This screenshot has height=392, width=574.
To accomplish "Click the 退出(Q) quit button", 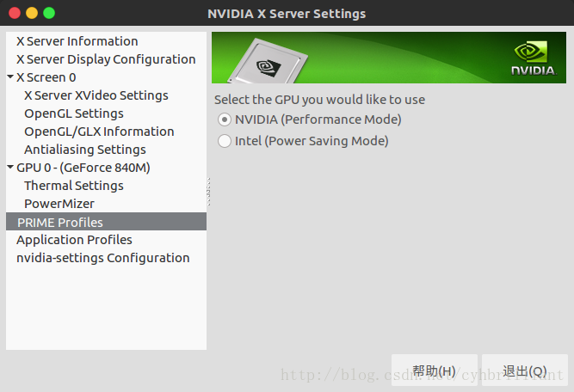I will click(x=525, y=370).
